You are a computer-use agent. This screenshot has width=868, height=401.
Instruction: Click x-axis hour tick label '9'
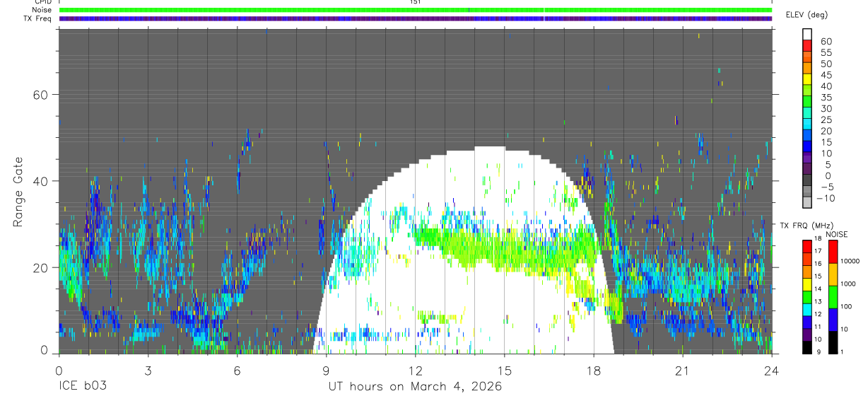[x=326, y=371]
